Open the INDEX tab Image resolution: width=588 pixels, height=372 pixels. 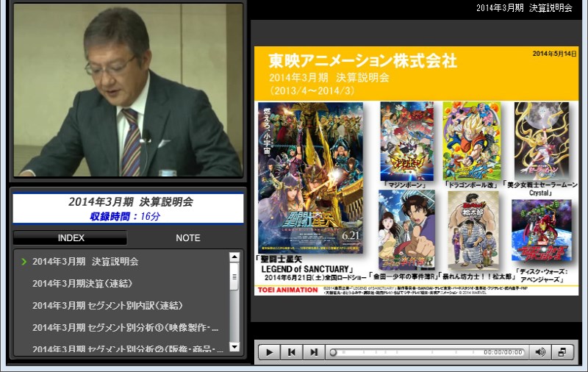coord(71,237)
